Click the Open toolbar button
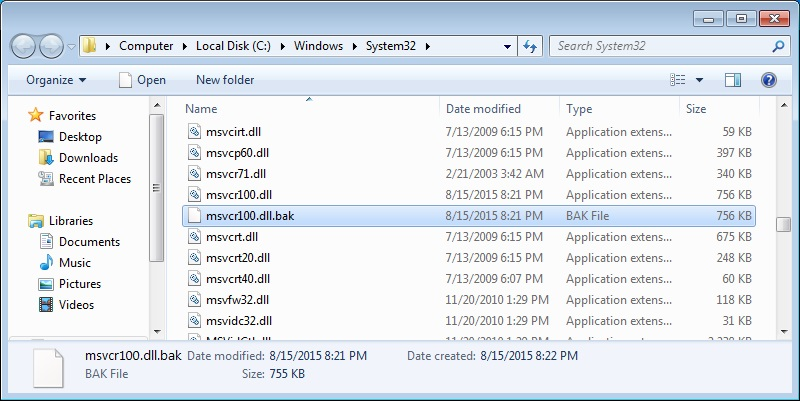Viewport: 800px width, 401px height. click(141, 80)
